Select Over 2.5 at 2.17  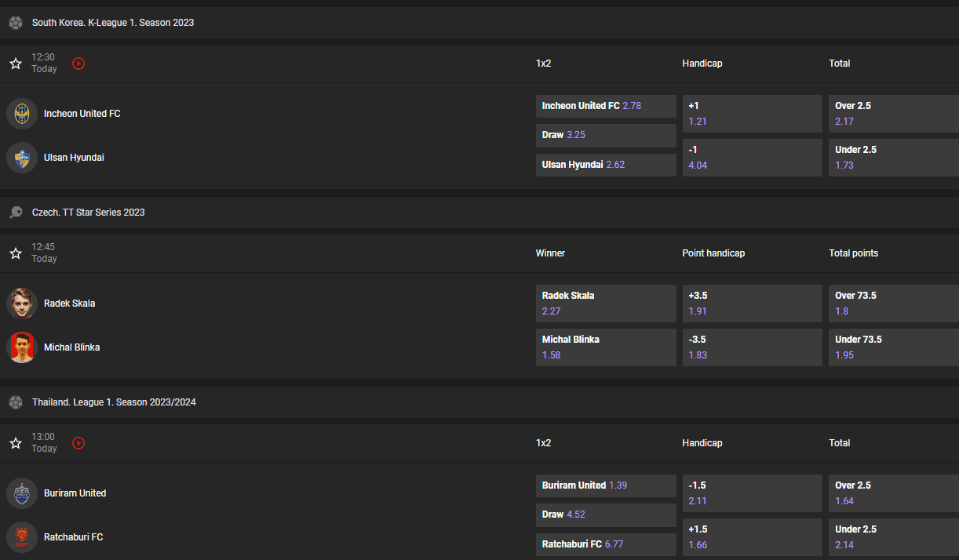894,114
